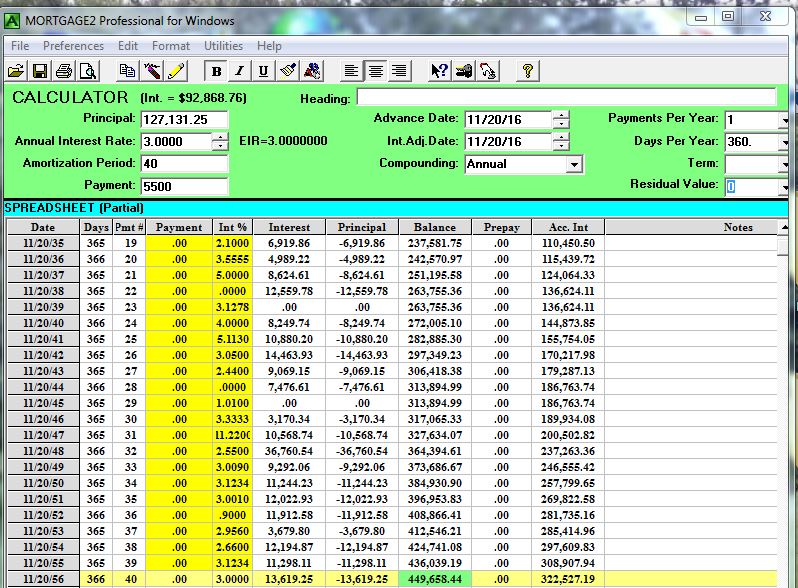Screen dimensions: 798x588
Task: Open Print Preview from the toolbar
Action: [88, 71]
